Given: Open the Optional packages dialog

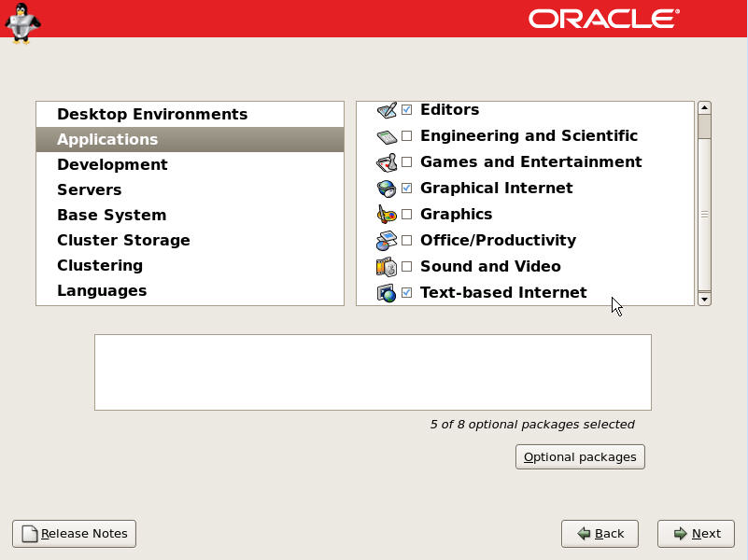Looking at the screenshot, I should click(580, 457).
